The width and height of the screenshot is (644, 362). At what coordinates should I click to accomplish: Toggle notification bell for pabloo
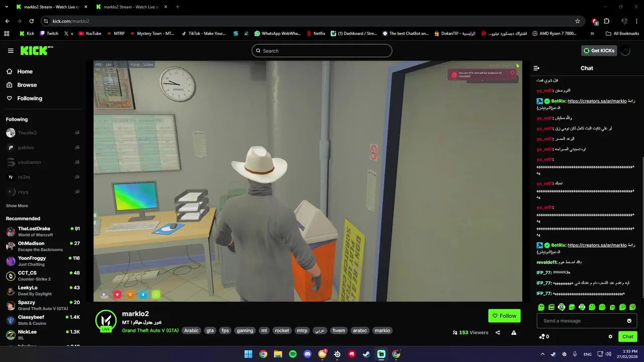[77, 148]
